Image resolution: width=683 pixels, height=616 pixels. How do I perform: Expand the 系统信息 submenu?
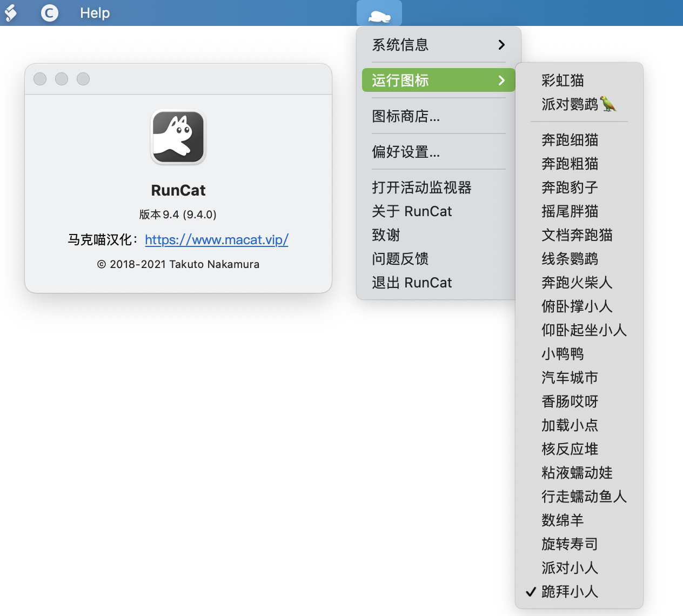[438, 45]
